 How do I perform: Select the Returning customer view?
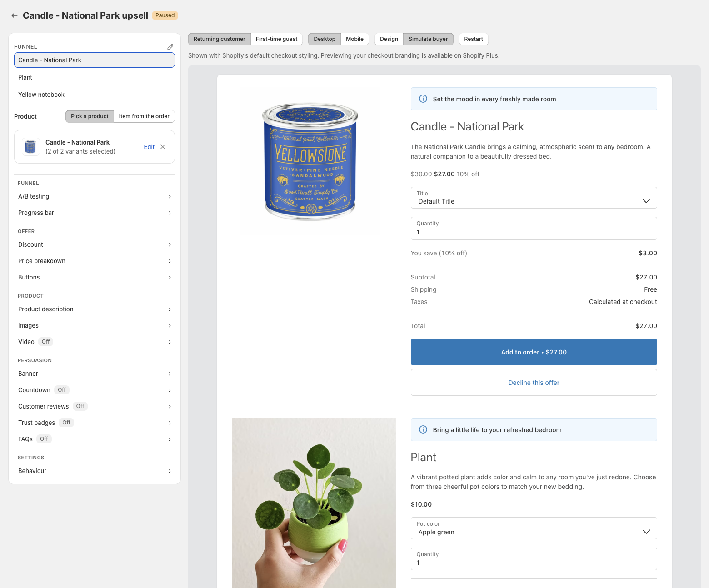coord(220,39)
